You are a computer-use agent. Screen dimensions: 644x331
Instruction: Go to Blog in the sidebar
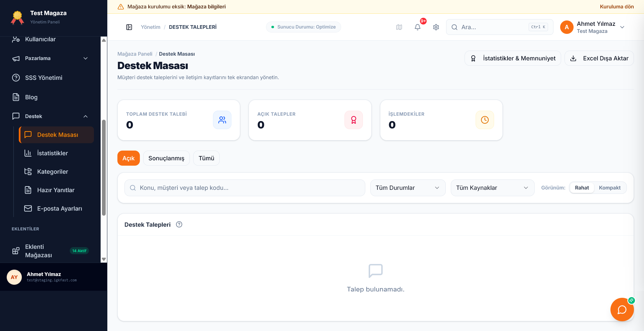click(x=50, y=97)
